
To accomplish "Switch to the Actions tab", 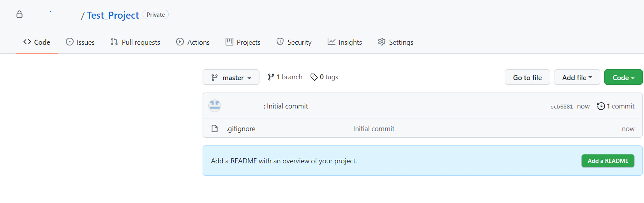I will coord(193,42).
